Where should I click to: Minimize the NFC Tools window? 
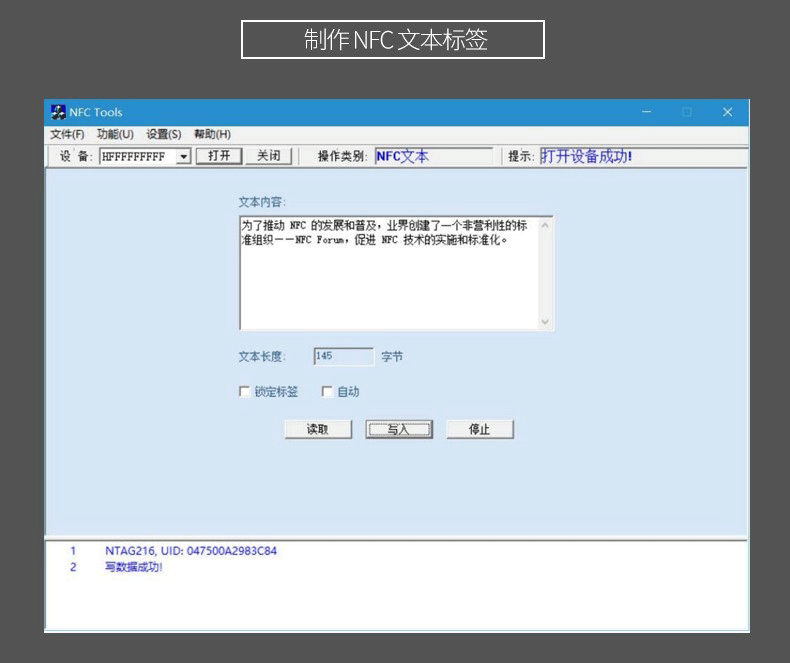click(646, 112)
